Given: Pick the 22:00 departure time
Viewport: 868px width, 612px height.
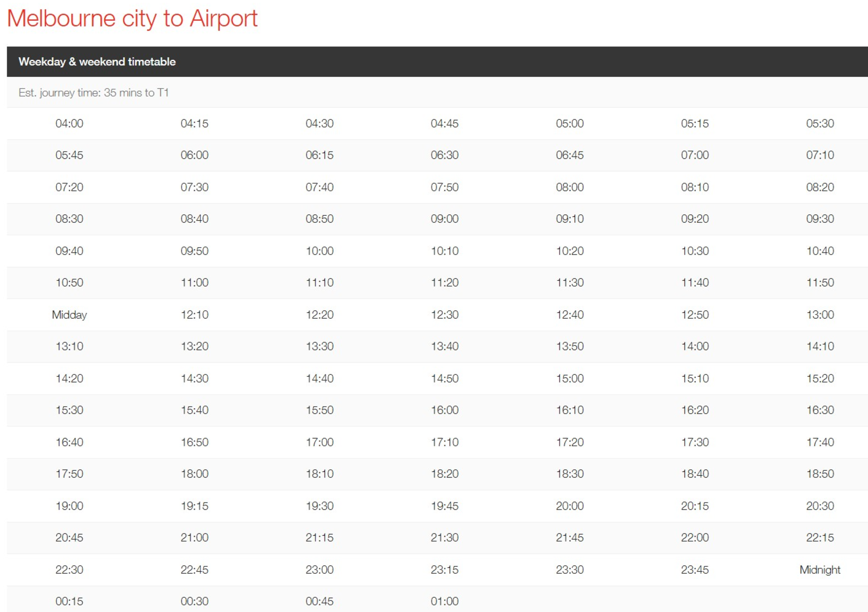Looking at the screenshot, I should point(695,538).
